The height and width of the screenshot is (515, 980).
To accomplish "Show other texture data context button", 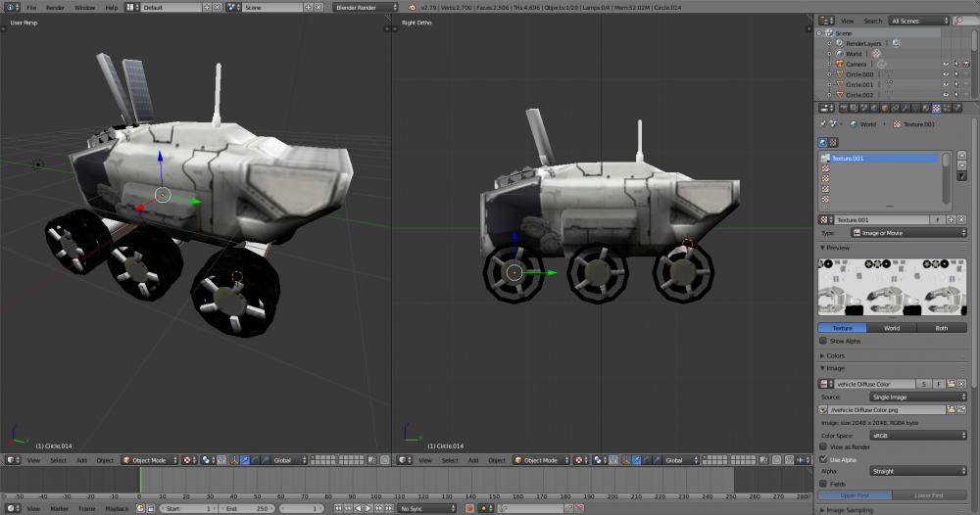I will [832, 142].
